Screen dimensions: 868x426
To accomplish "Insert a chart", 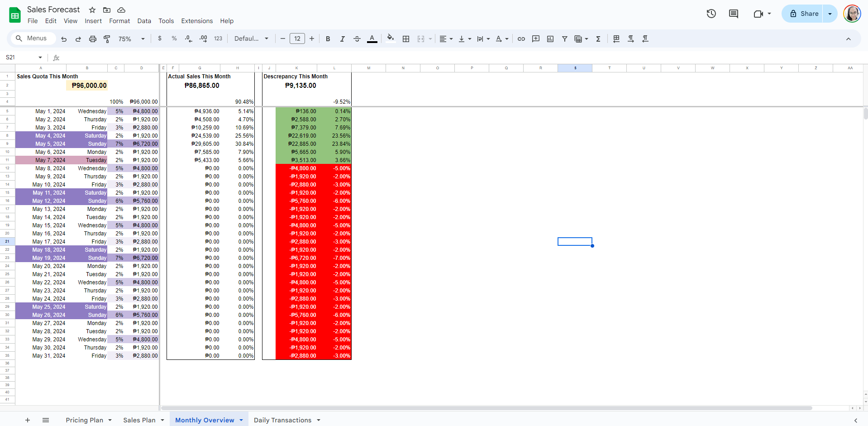I will pos(550,39).
